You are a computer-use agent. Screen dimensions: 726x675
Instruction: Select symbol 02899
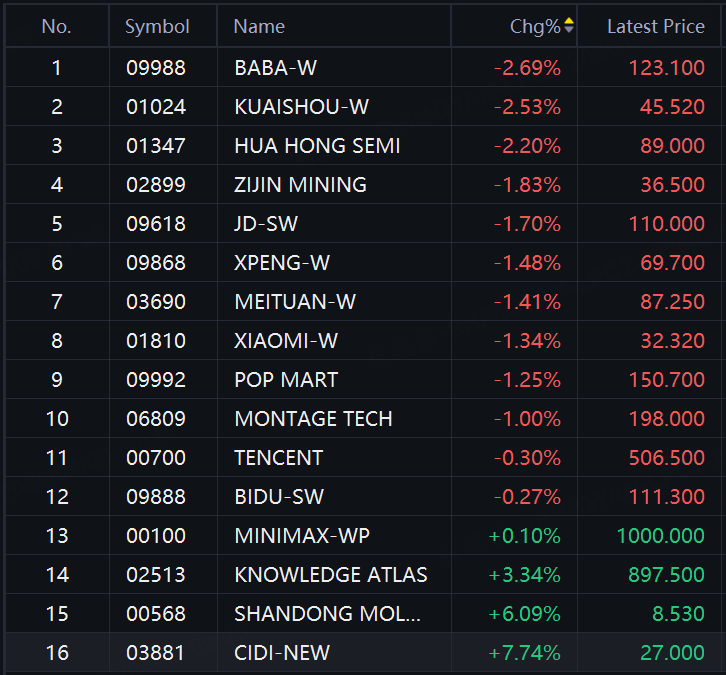[156, 185]
